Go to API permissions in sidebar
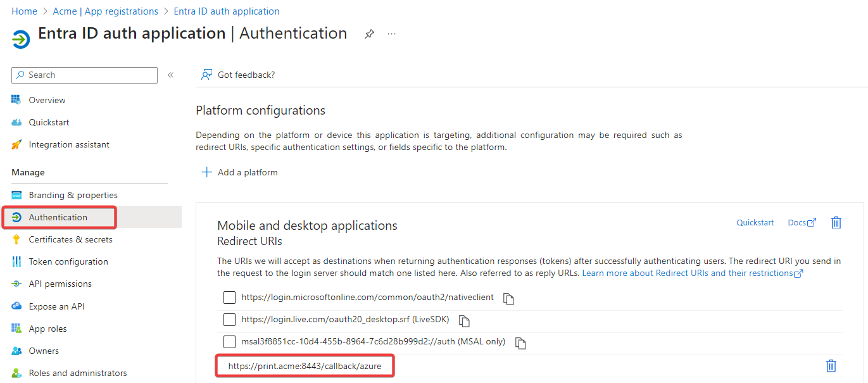Viewport: 868px width, 383px height. click(60, 284)
